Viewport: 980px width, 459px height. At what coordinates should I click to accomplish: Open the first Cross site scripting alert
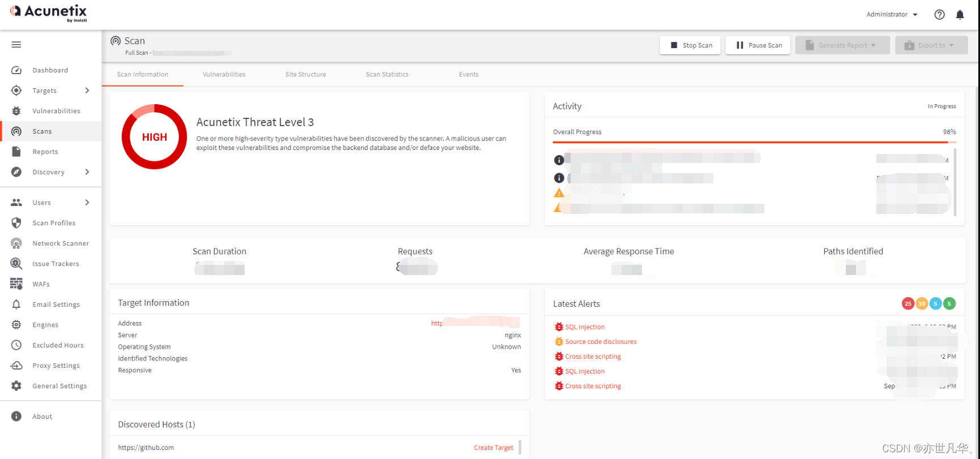tap(593, 357)
